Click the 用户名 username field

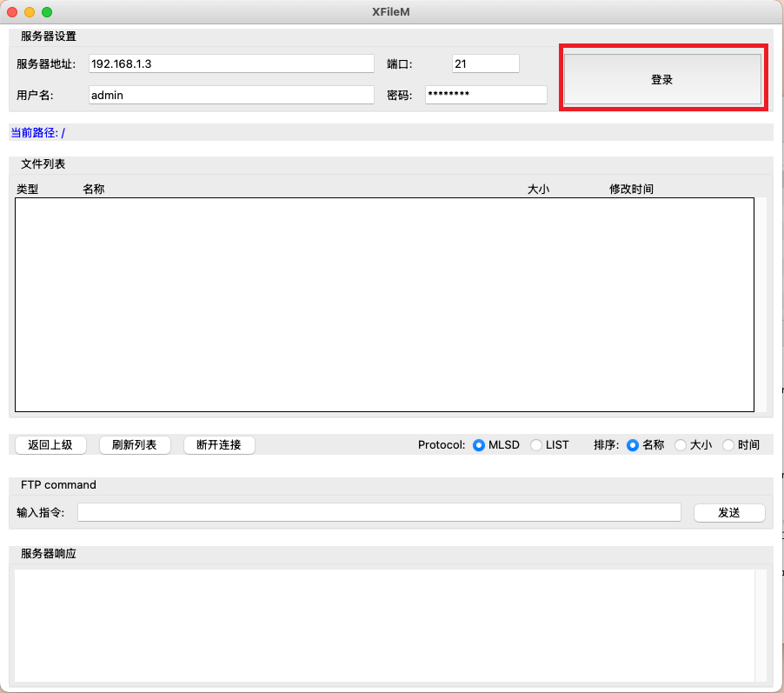(231, 95)
